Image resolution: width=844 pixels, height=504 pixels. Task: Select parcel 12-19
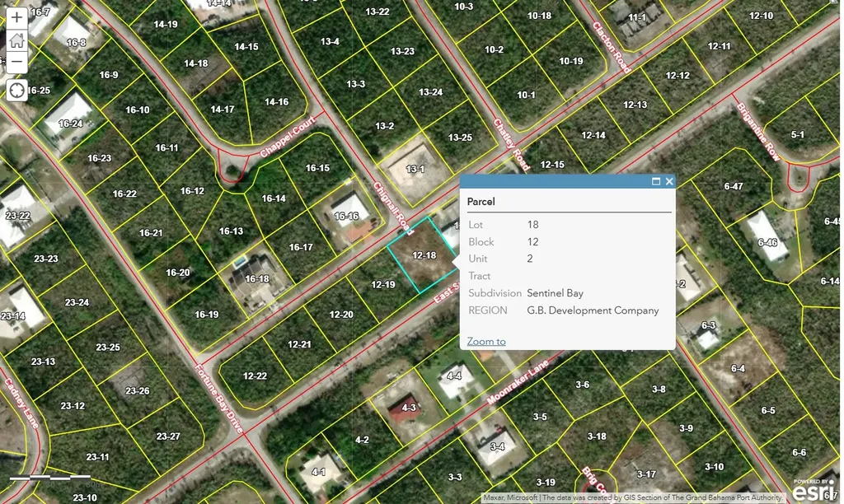point(382,285)
